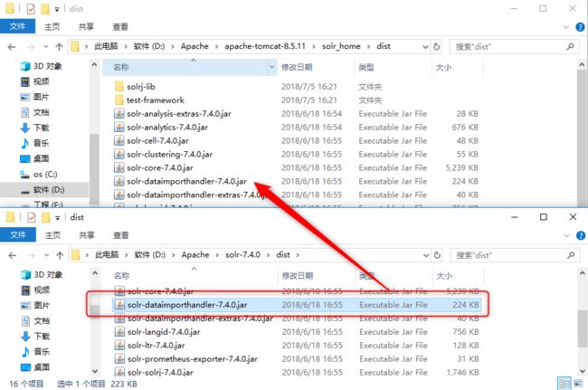The image size is (588, 390).
Task: Select 音乐 in the bottom window's sidebar
Action: (x=35, y=351)
